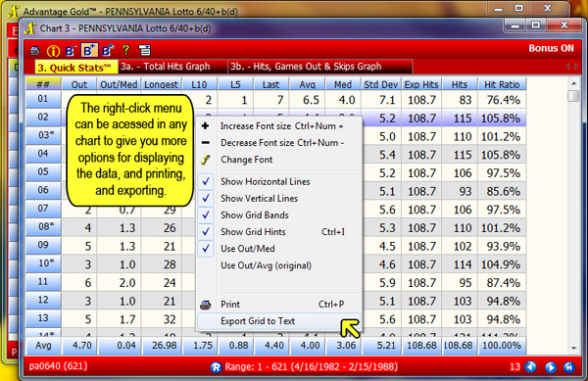Select Change Font from the context menu
The image size is (588, 381).
[x=278, y=160]
